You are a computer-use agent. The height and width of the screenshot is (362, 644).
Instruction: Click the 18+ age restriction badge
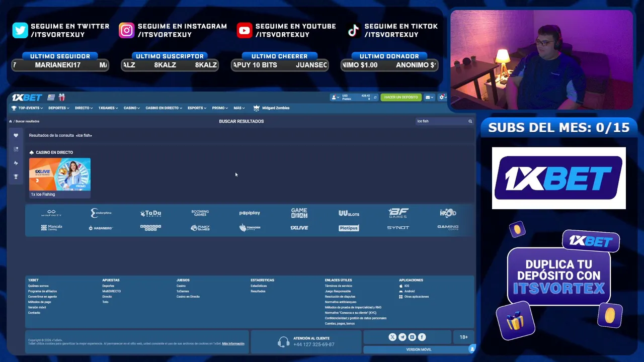pyautogui.click(x=464, y=337)
